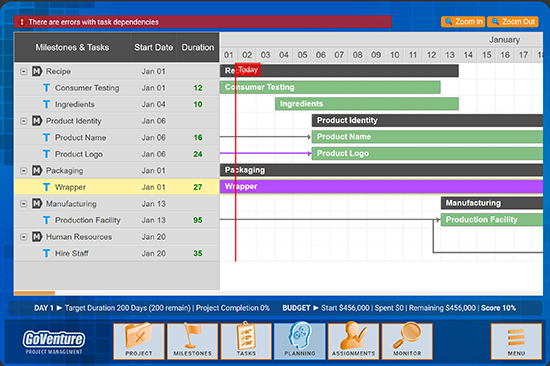Click the Duration column header
Screen dimensions: 550x366
(198, 47)
